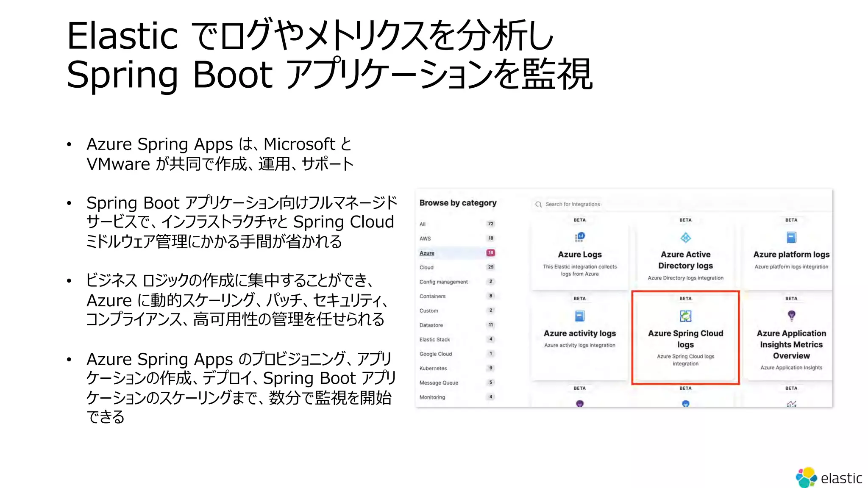Open Azure Spring Cloud logs title
868x488 pixels.
point(685,339)
